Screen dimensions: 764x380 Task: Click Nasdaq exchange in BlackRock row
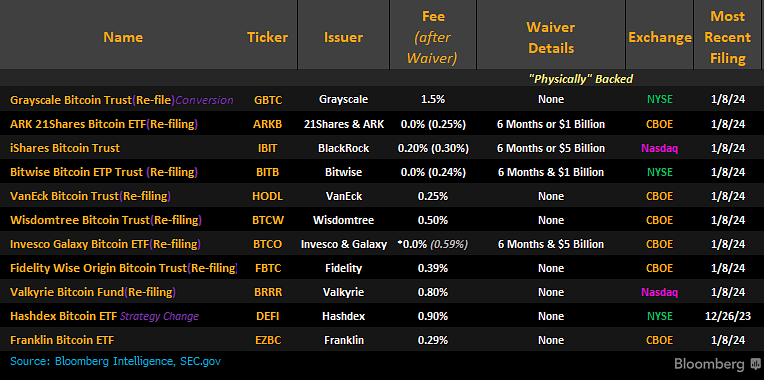coord(660,148)
